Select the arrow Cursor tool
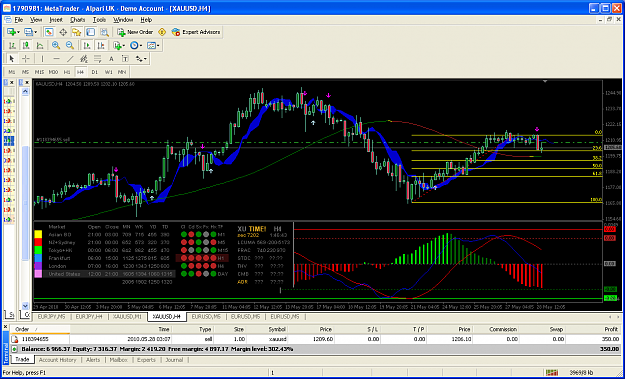 click(12, 59)
